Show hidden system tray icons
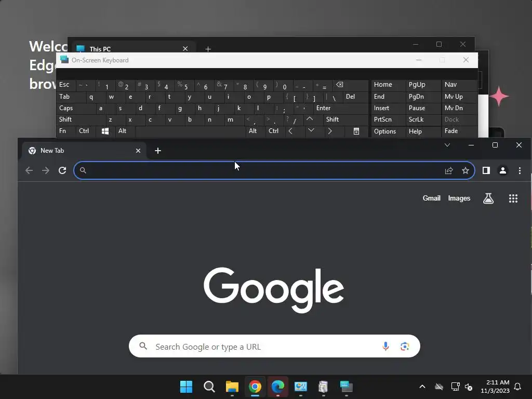 [x=422, y=387]
